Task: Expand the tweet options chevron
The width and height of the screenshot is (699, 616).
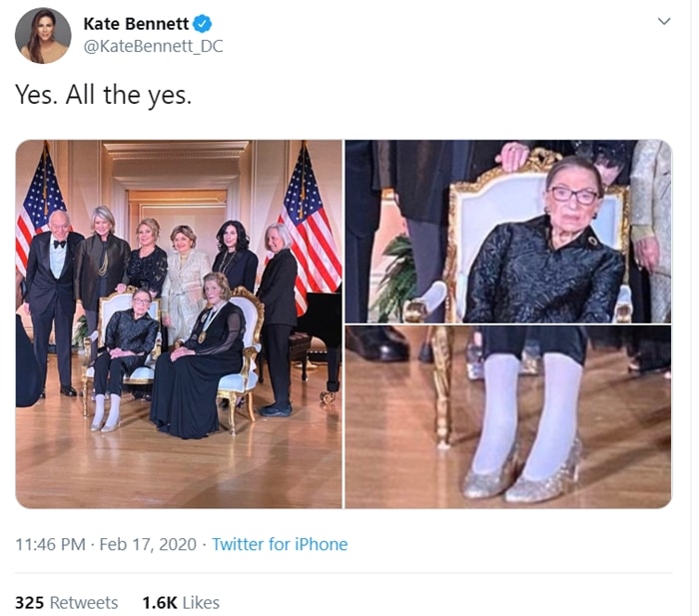Action: pos(664,21)
